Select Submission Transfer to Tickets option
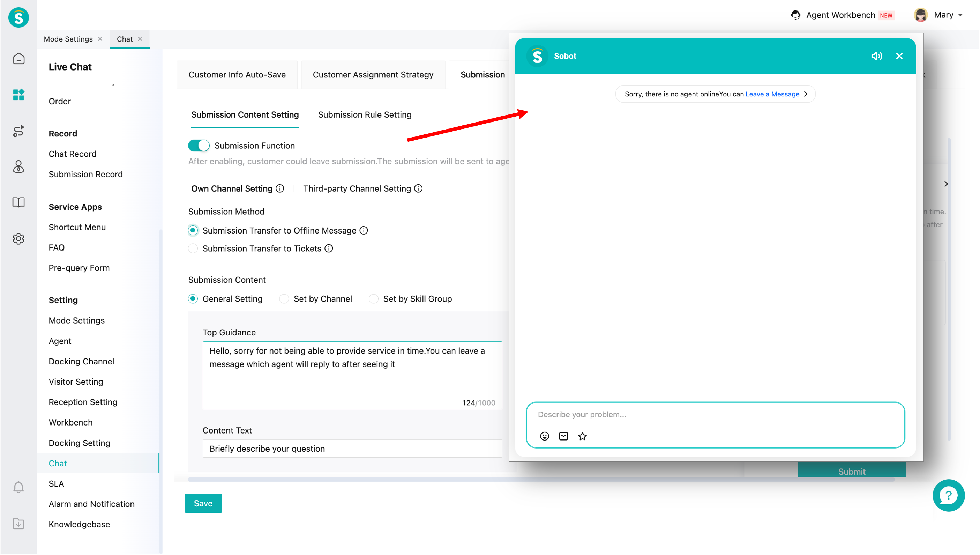 click(x=193, y=249)
